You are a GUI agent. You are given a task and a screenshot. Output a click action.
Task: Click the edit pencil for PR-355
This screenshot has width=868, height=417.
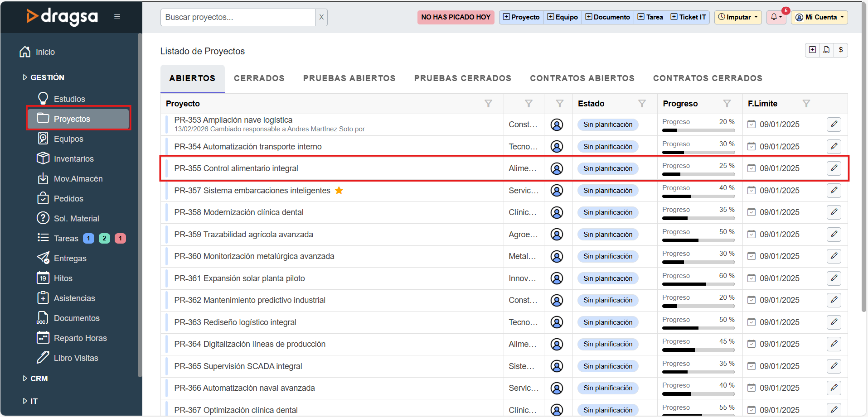pyautogui.click(x=834, y=168)
